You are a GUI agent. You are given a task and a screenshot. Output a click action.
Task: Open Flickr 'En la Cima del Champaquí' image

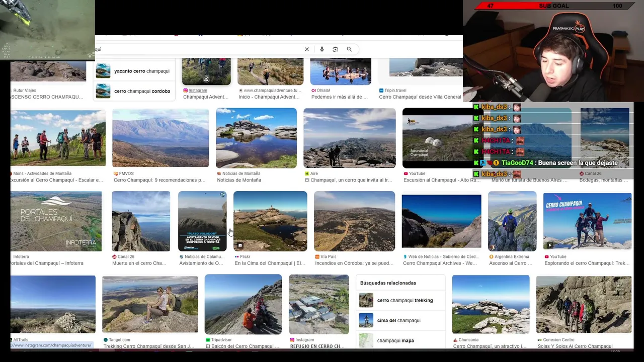(x=270, y=221)
